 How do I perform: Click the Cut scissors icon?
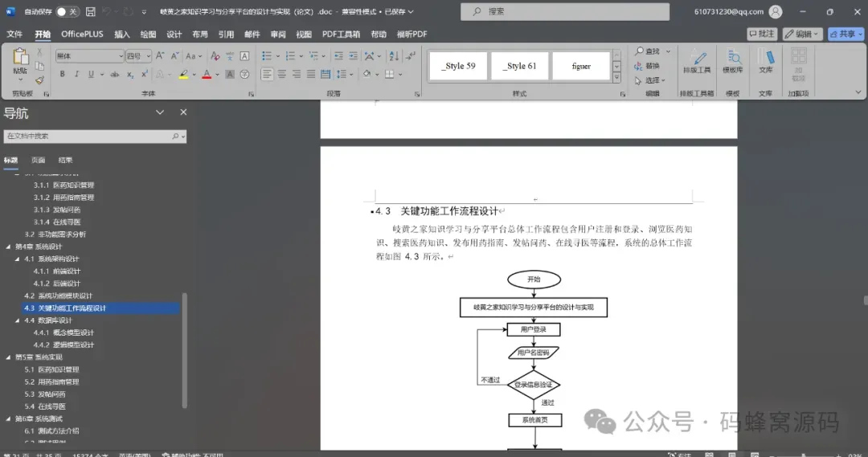[x=39, y=52]
